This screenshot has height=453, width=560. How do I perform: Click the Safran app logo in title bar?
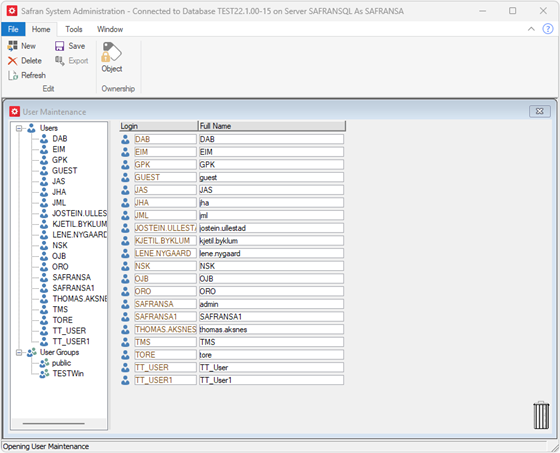pos(12,11)
